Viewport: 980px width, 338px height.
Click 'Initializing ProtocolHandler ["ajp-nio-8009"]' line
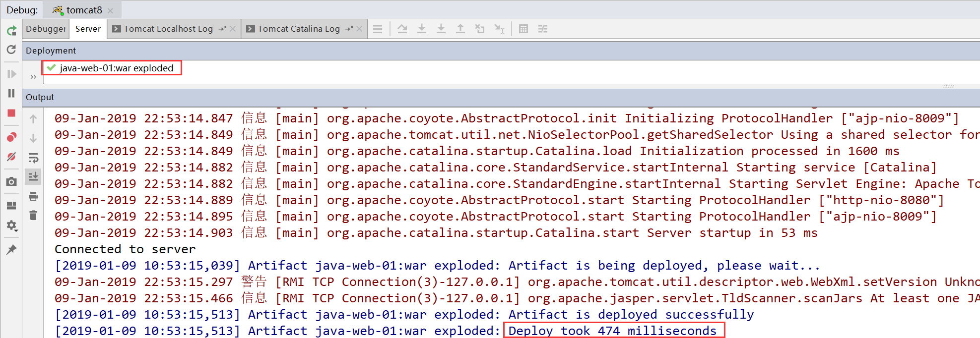[x=792, y=118]
